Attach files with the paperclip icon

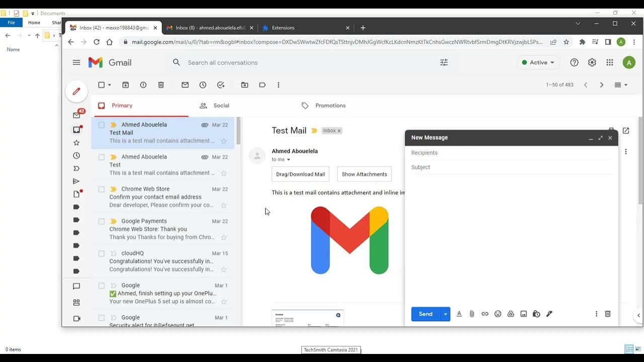[472, 314]
